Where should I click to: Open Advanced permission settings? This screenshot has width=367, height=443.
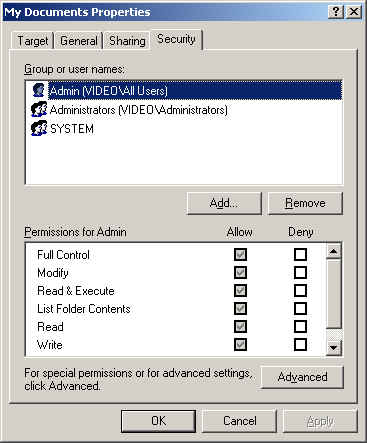[x=302, y=377]
